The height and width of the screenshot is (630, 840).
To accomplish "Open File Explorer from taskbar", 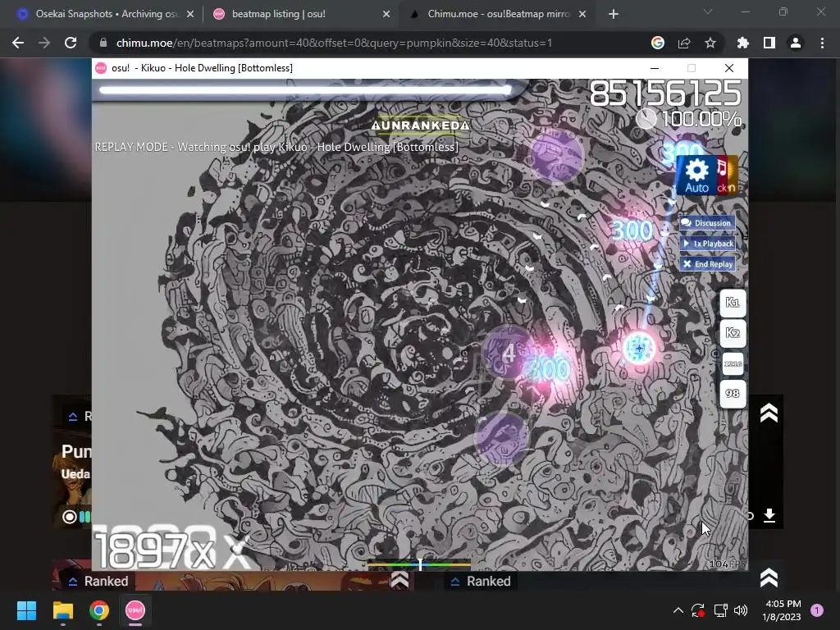I will click(x=62, y=610).
